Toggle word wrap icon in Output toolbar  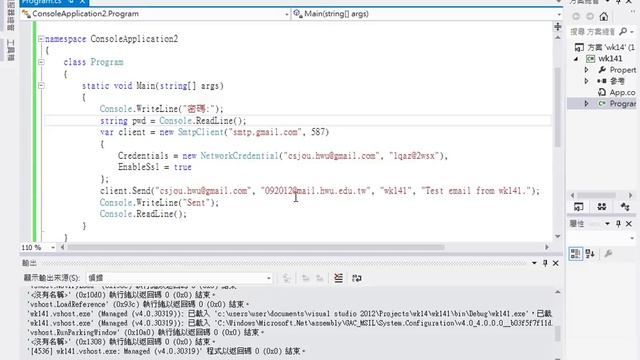tap(357, 278)
